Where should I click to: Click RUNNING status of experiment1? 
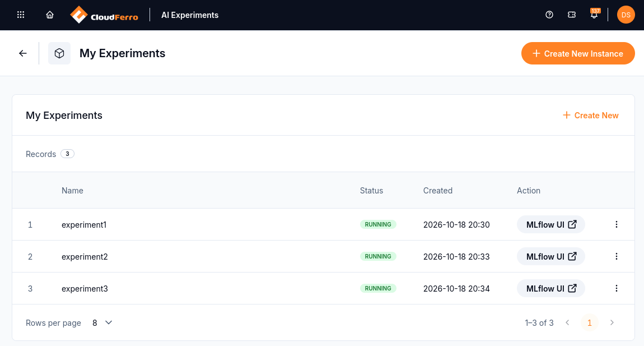(x=378, y=224)
